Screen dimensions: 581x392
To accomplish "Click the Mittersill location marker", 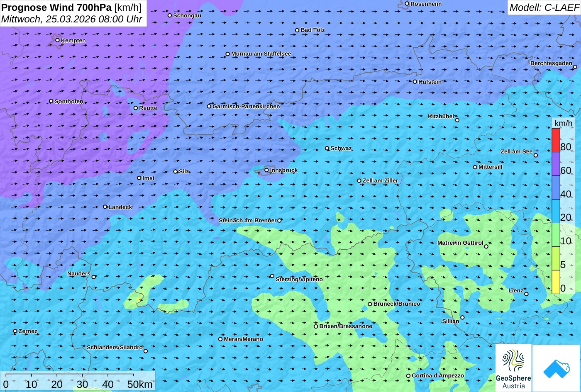I will pyautogui.click(x=475, y=167).
